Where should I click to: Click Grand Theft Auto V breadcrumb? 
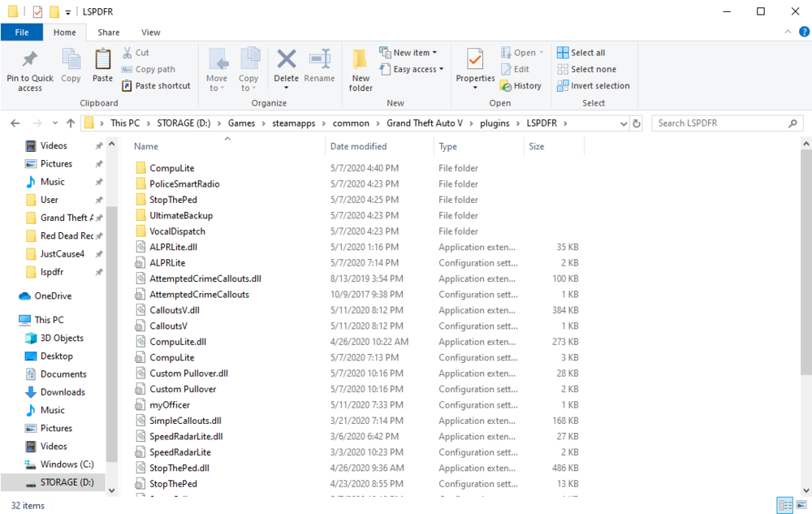click(424, 123)
